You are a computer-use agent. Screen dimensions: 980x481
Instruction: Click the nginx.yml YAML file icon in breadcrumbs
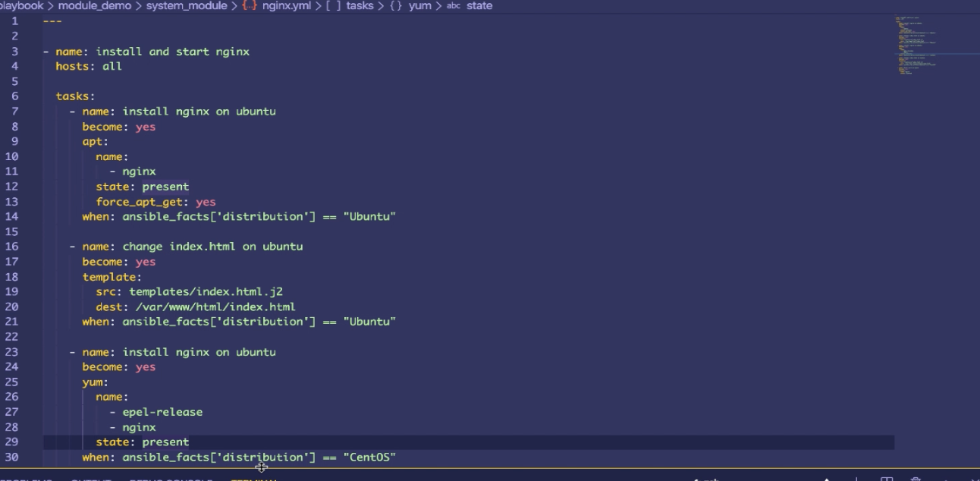tap(250, 6)
